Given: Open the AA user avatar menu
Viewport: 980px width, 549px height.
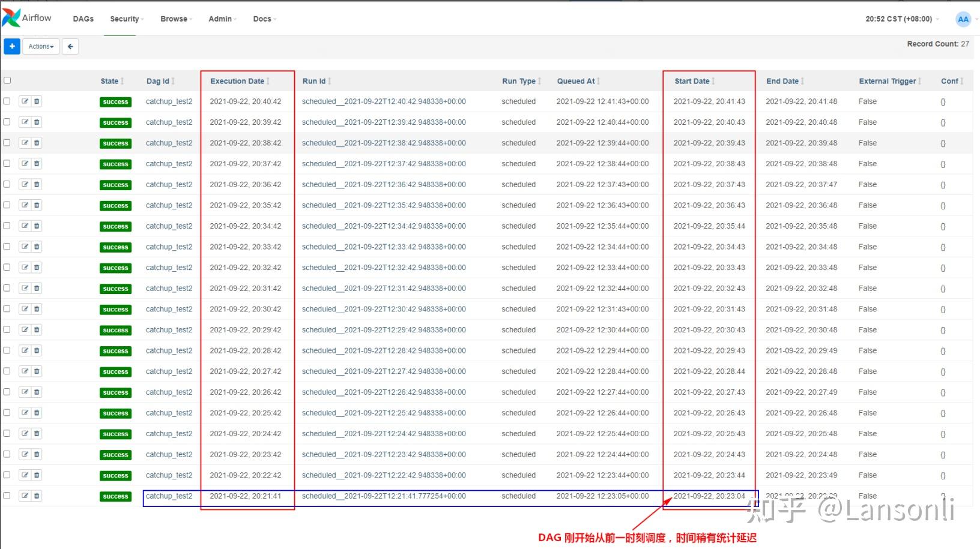Looking at the screenshot, I should pos(963,19).
